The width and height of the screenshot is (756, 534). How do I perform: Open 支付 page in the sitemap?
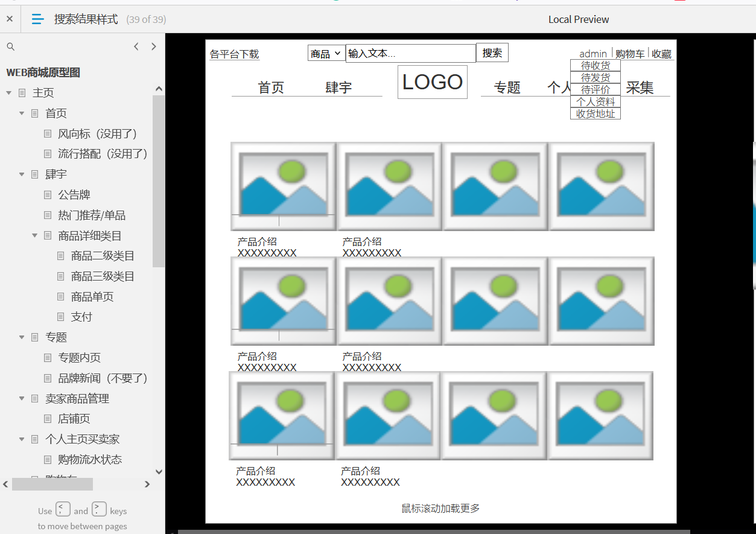click(81, 317)
